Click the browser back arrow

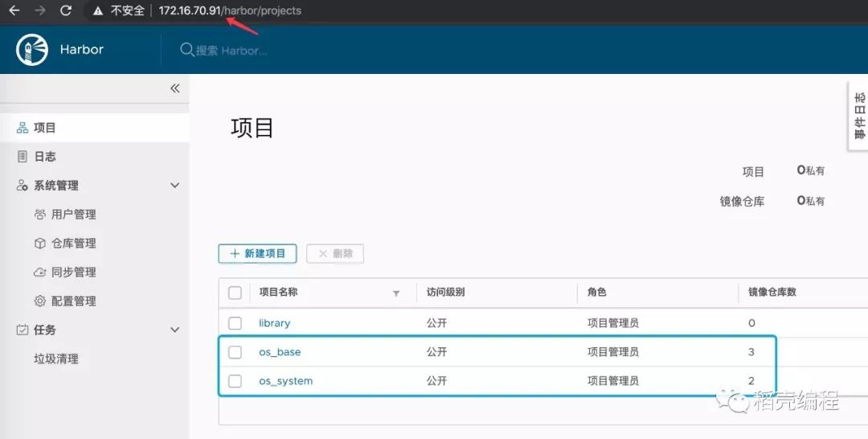(14, 10)
